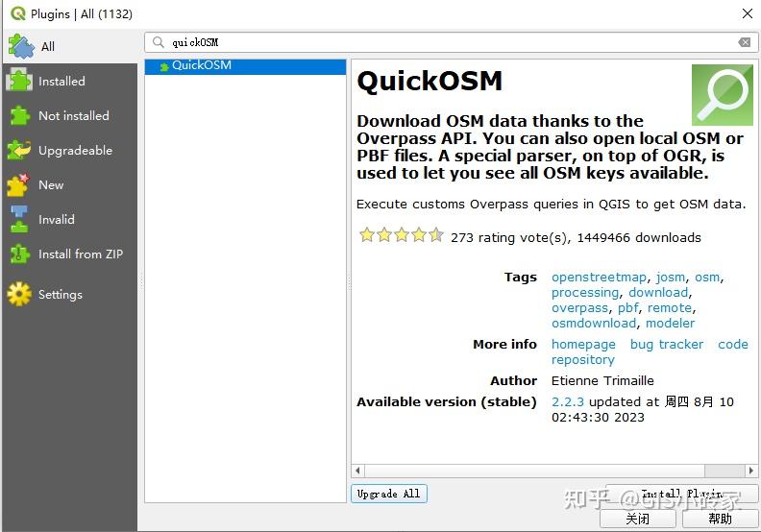This screenshot has width=761, height=532.
Task: Click the All puzzle-piece icon
Action: [21, 46]
